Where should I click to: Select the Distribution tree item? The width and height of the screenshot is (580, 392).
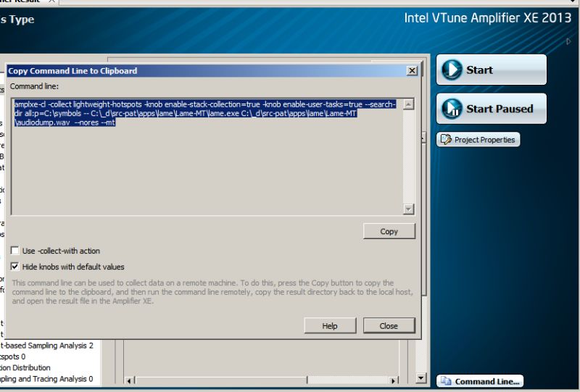pyautogui.click(x=25, y=368)
